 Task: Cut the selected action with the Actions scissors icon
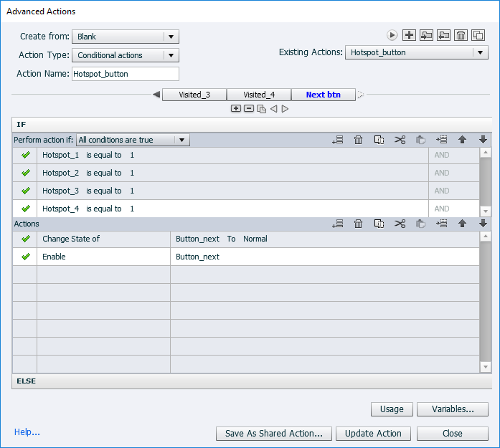(x=400, y=224)
